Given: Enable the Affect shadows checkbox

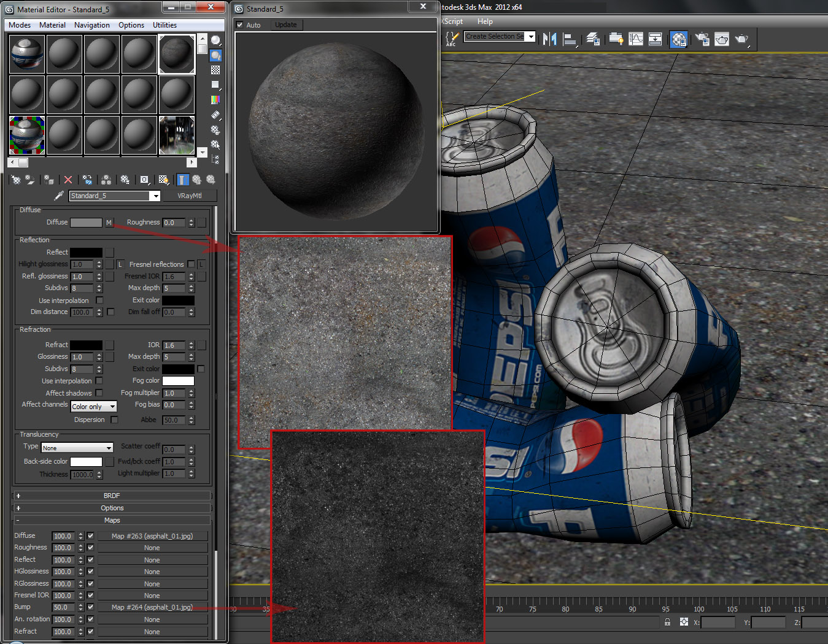Looking at the screenshot, I should (x=99, y=393).
